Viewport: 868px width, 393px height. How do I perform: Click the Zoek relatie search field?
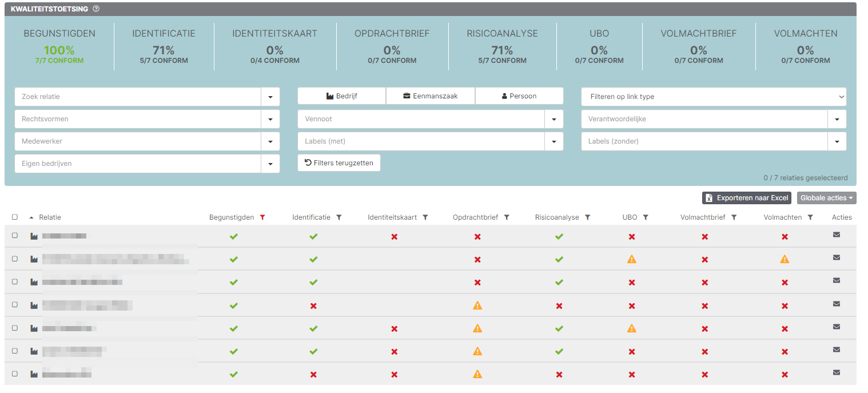[137, 97]
